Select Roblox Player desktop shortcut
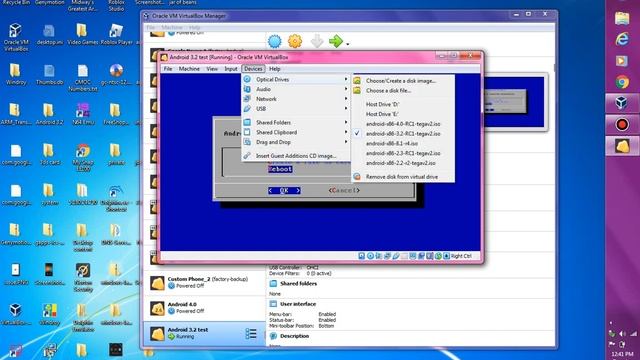 tap(116, 35)
